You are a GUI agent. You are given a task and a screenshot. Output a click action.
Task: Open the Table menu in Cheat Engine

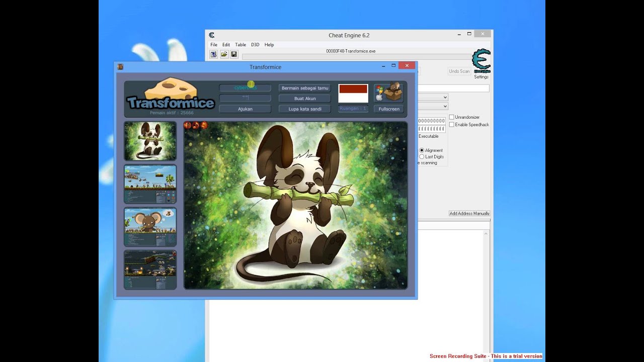240,45
